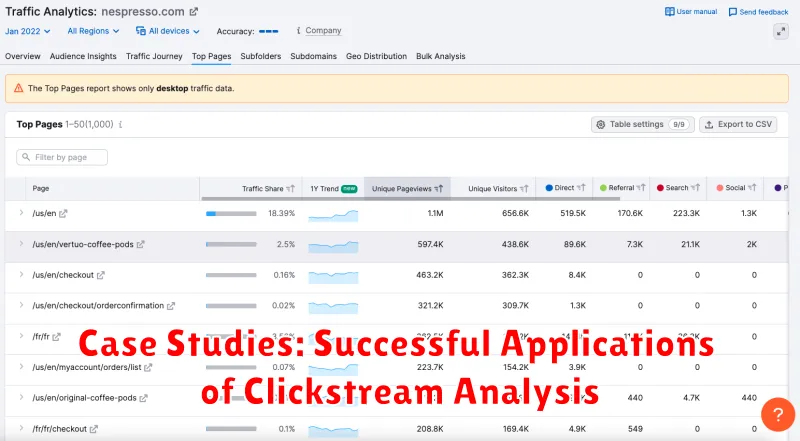Switch to the Subdomains tab
Image resolution: width=800 pixels, height=441 pixels.
point(313,56)
